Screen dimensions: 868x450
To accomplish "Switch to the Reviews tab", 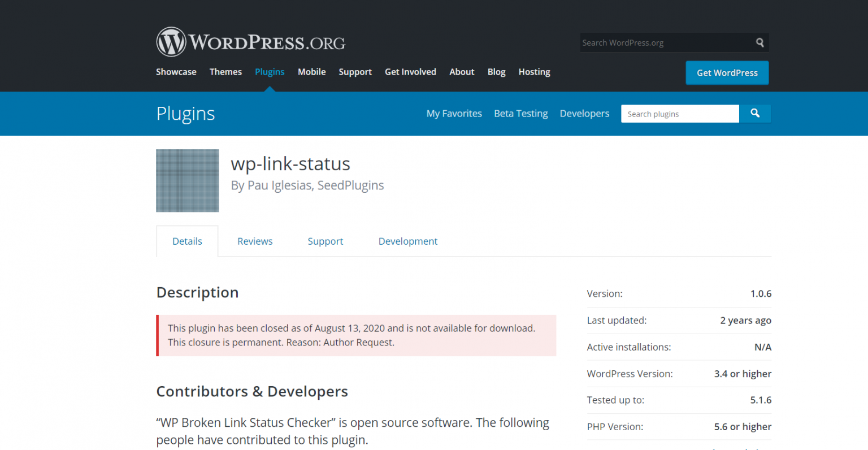I will [x=255, y=241].
